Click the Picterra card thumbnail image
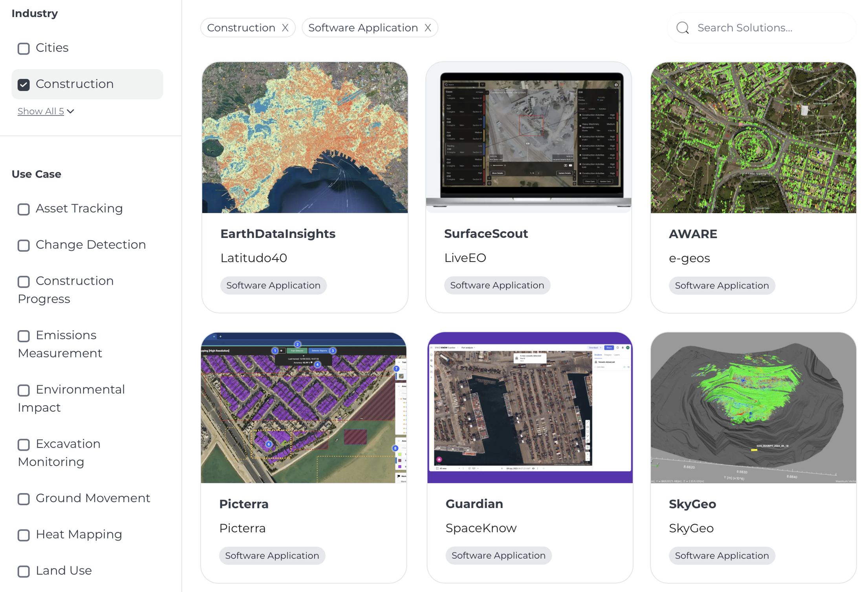 click(x=304, y=408)
